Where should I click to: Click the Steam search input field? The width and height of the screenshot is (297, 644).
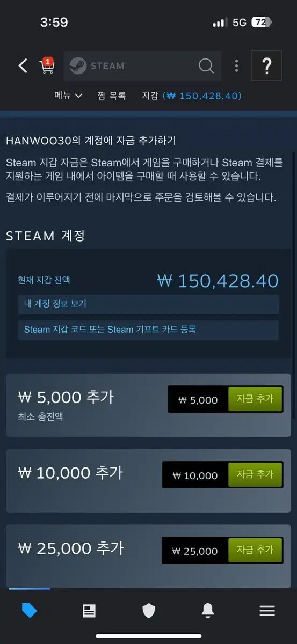pos(142,66)
